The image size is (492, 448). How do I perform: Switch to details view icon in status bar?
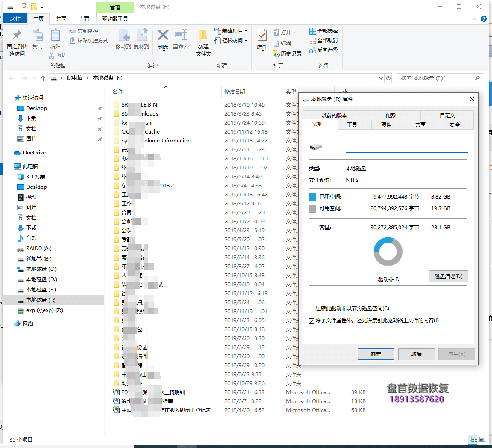click(473, 439)
